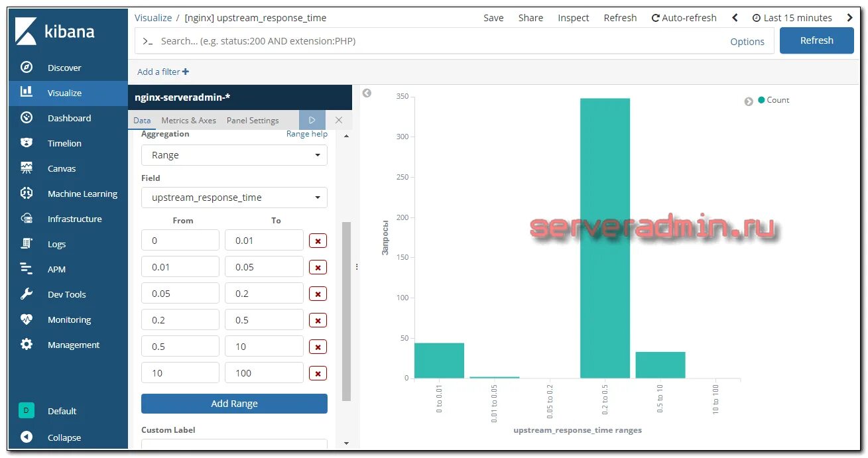Remove the 10 to 100 range
Screen dimensions: 868x458
tap(318, 374)
